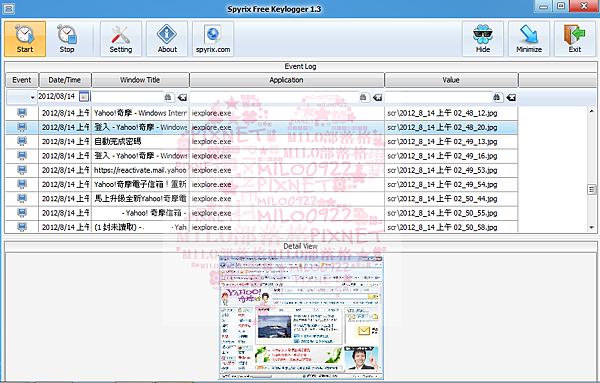600x383 pixels.
Task: Click the Window Title filter input
Action: coord(127,97)
